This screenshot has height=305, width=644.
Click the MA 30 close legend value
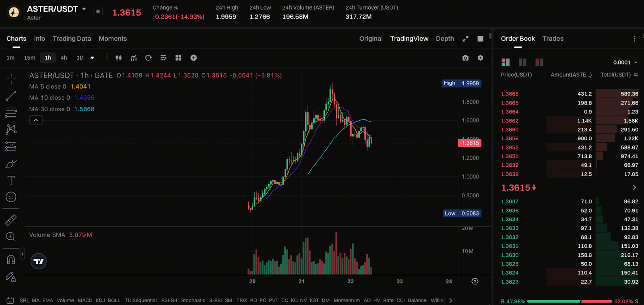(x=84, y=109)
